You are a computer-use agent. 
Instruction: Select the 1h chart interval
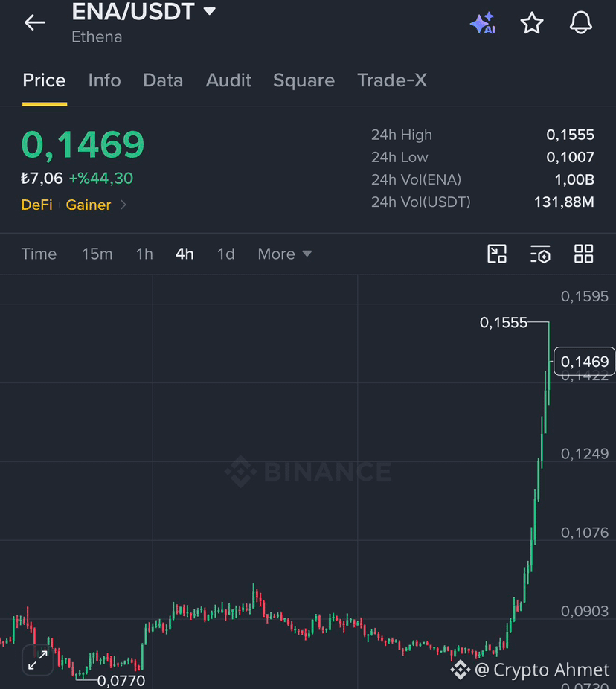144,254
